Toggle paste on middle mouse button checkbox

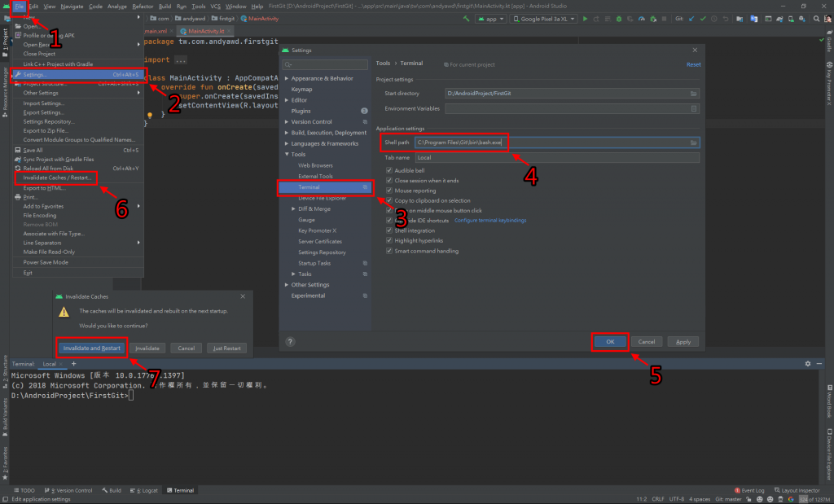(388, 211)
